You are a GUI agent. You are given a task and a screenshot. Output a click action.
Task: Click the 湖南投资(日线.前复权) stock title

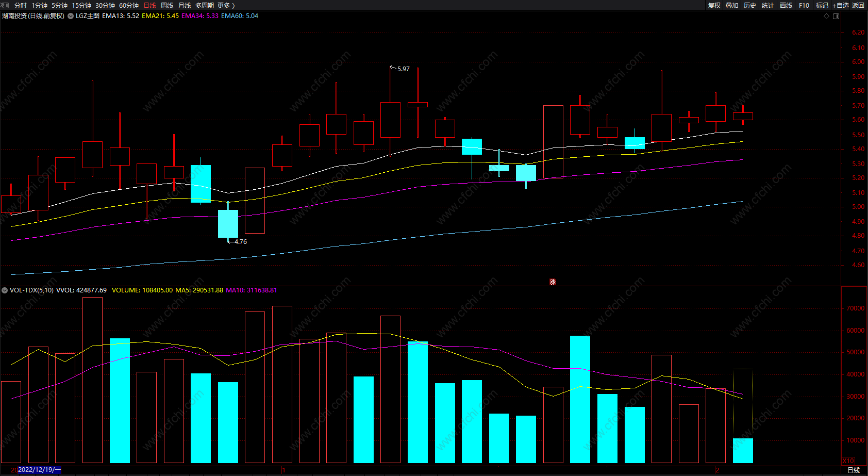34,16
